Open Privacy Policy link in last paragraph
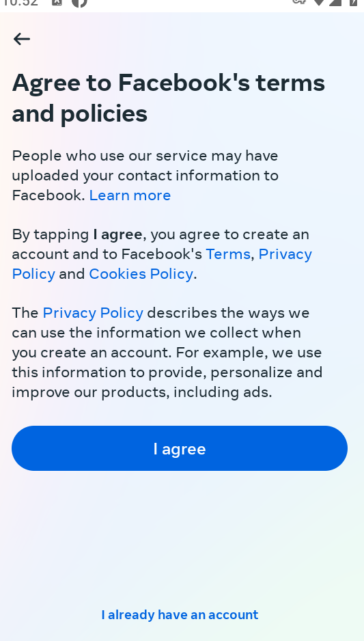Image resolution: width=364 pixels, height=641 pixels. point(93,313)
